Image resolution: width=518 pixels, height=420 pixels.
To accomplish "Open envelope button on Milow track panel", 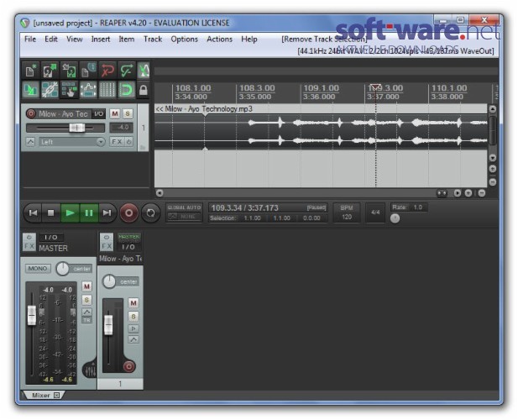I will click(30, 142).
